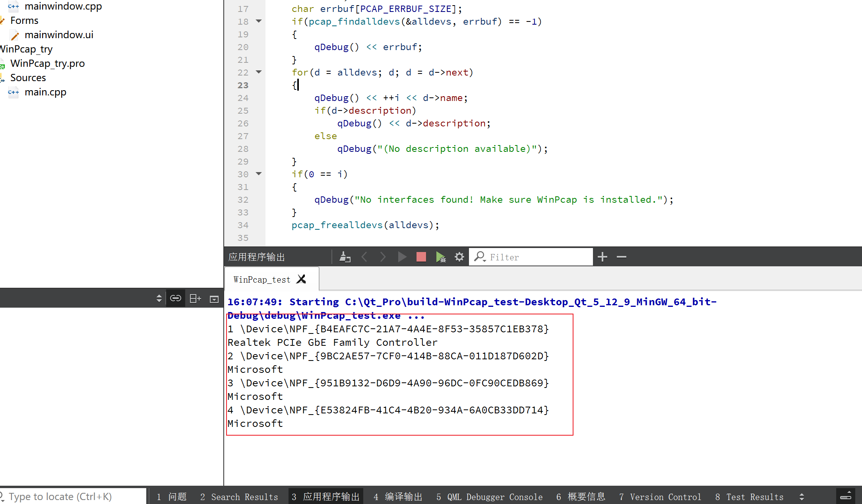862x504 pixels.
Task: Zoom in output text with plus icon
Action: [x=602, y=257]
